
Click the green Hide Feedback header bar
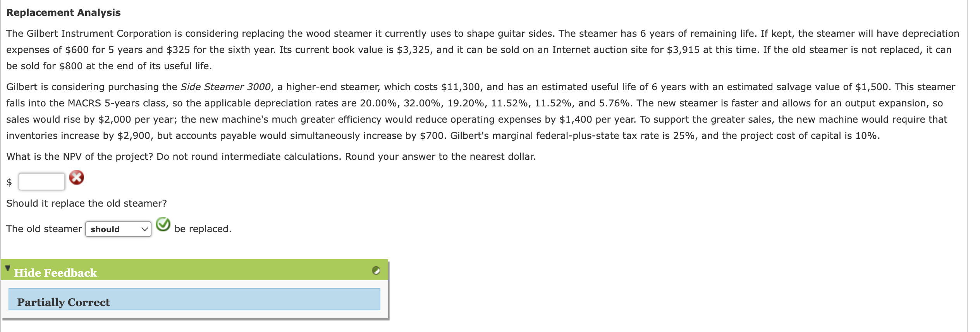(x=194, y=273)
